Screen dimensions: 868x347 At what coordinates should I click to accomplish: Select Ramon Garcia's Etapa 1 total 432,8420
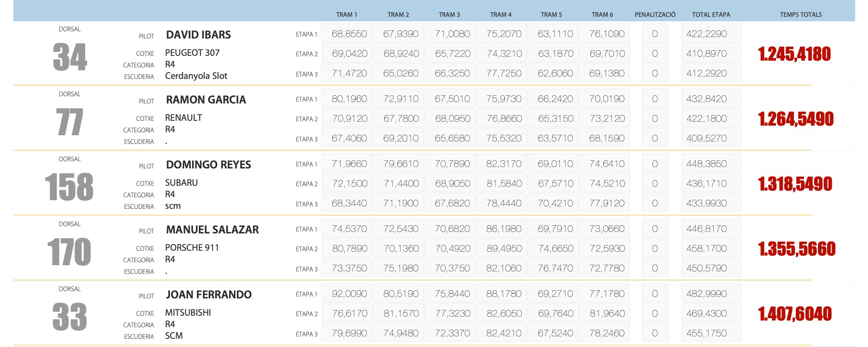(711, 99)
